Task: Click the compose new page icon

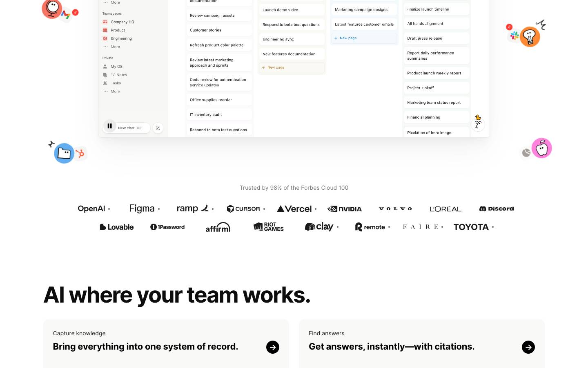Action: pos(158,128)
